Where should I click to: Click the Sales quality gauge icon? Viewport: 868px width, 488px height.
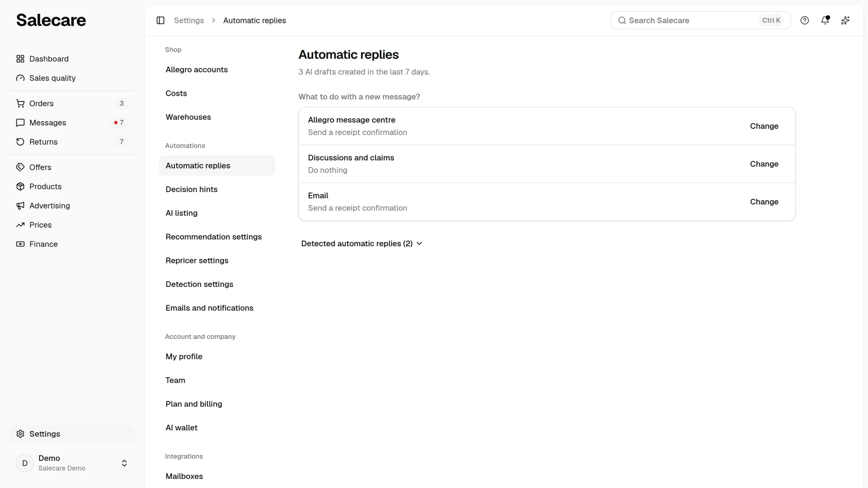pos(20,78)
